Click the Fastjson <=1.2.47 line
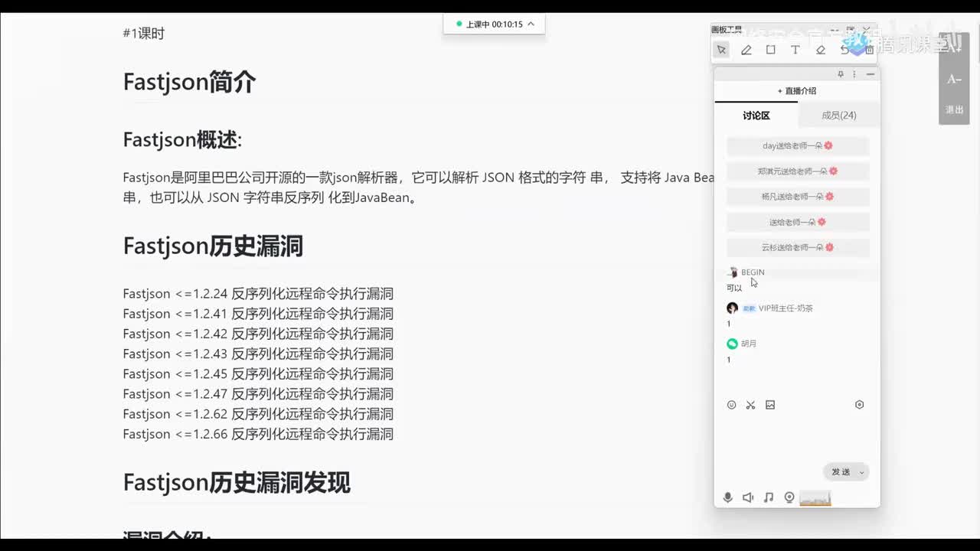The width and height of the screenshot is (980, 551). (258, 393)
